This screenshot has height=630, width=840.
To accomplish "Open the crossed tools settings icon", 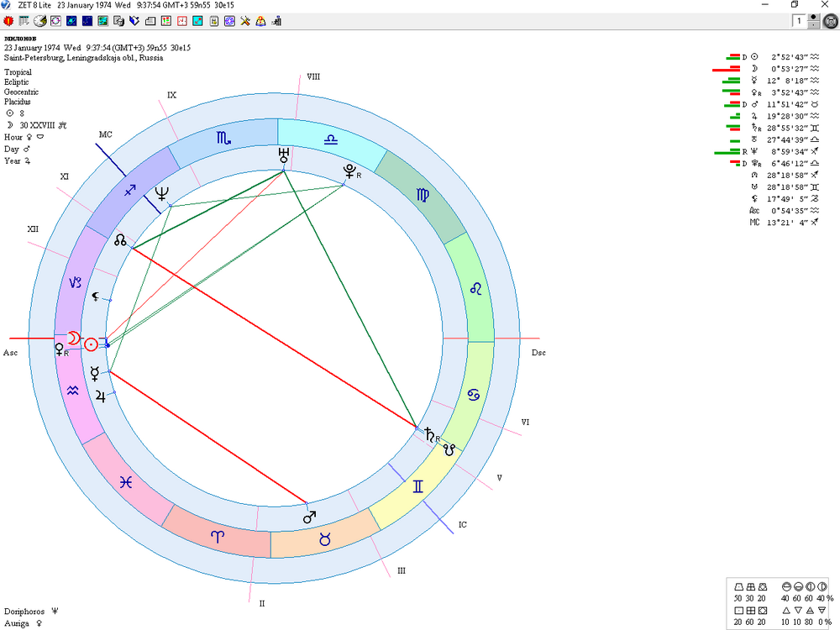I will point(245,22).
